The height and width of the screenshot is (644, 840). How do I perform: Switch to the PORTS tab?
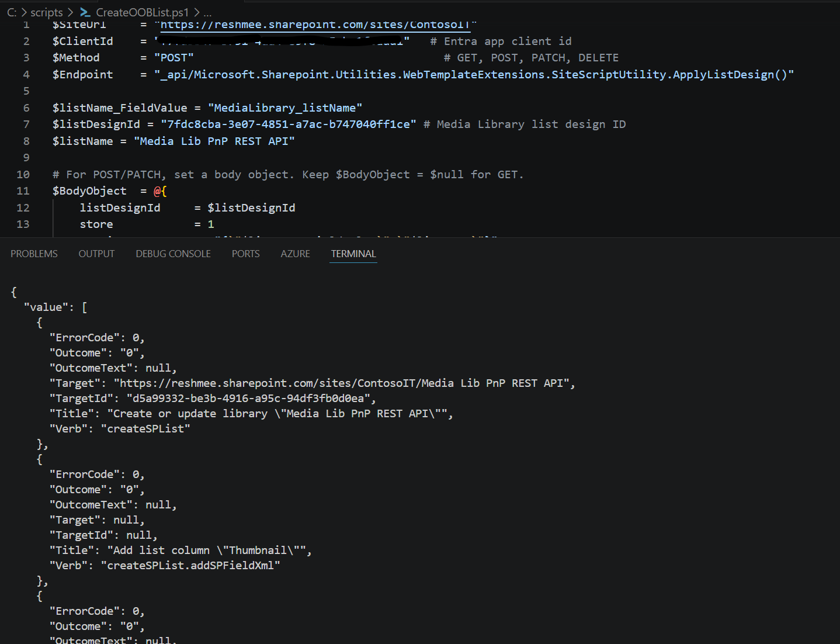click(245, 254)
